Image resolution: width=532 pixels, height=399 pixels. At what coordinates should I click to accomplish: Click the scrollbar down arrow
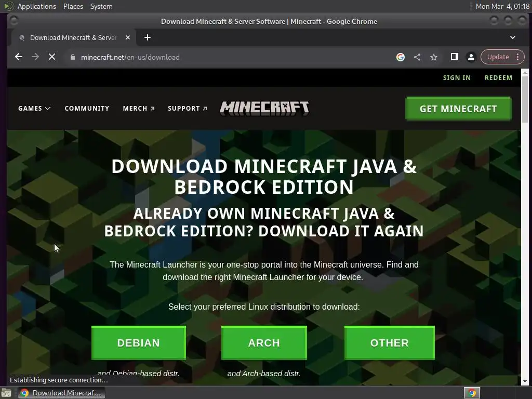pyautogui.click(x=525, y=381)
